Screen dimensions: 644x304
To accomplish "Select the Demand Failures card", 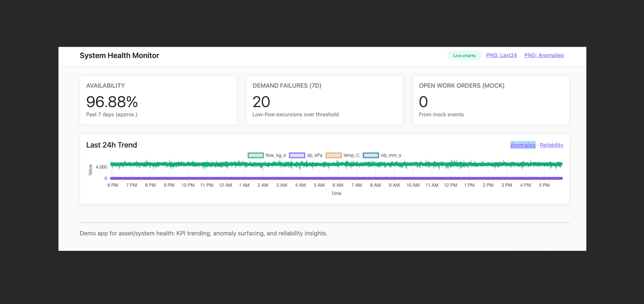I will 324,100.
